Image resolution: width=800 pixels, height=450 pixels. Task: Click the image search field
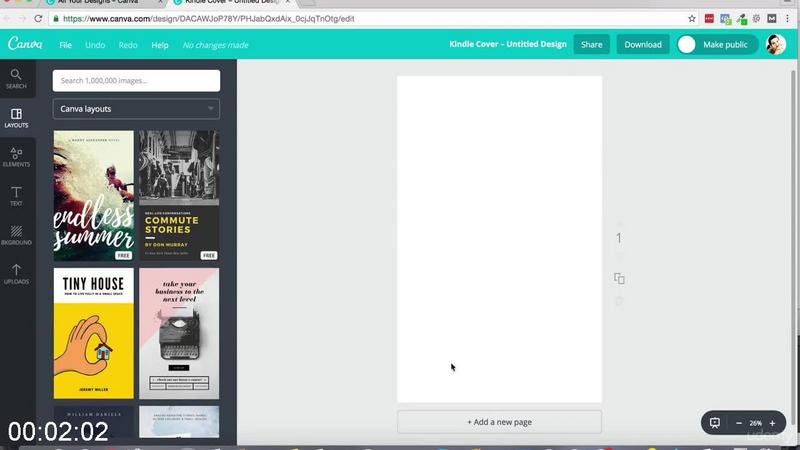[x=136, y=81]
